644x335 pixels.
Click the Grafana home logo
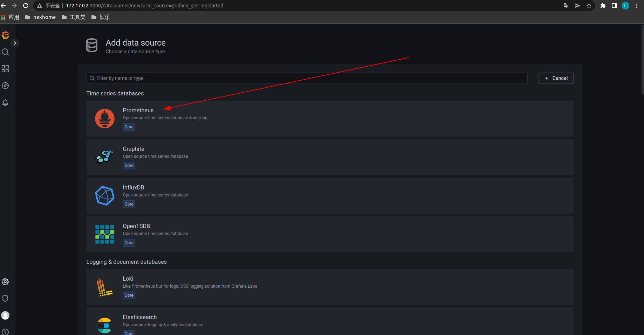5,35
